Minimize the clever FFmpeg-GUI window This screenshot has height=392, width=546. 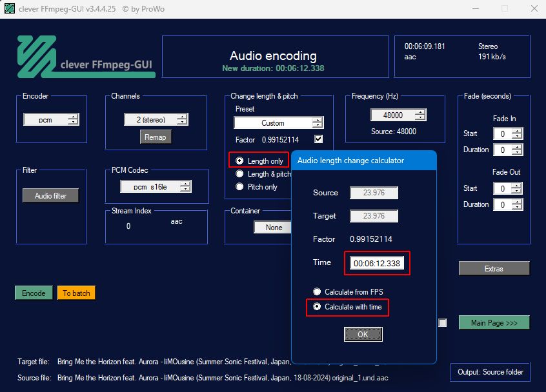pyautogui.click(x=476, y=8)
